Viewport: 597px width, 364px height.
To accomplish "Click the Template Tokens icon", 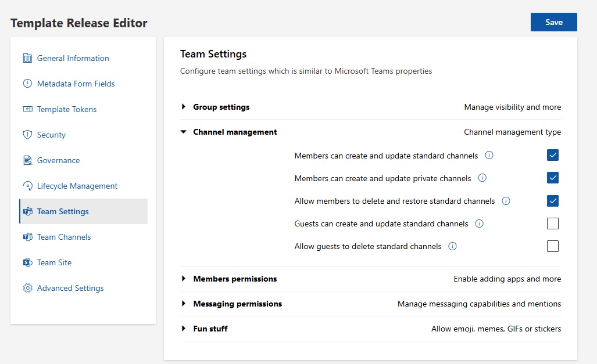I will point(27,109).
